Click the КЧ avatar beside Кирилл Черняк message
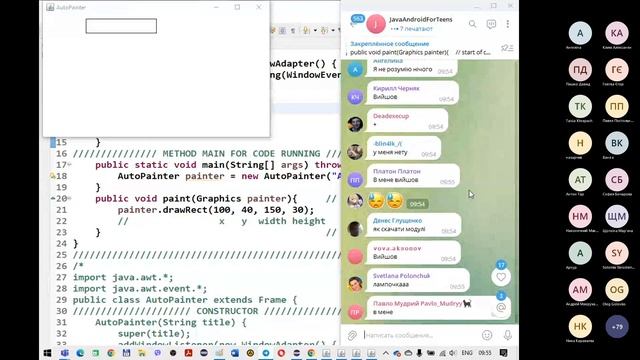Image resolution: width=640 pixels, height=360 pixels. point(355,97)
